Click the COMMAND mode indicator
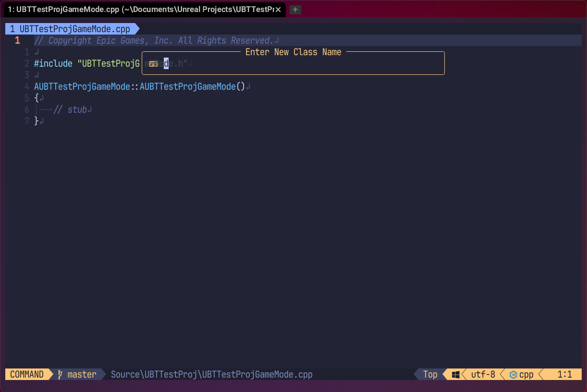 [26, 374]
